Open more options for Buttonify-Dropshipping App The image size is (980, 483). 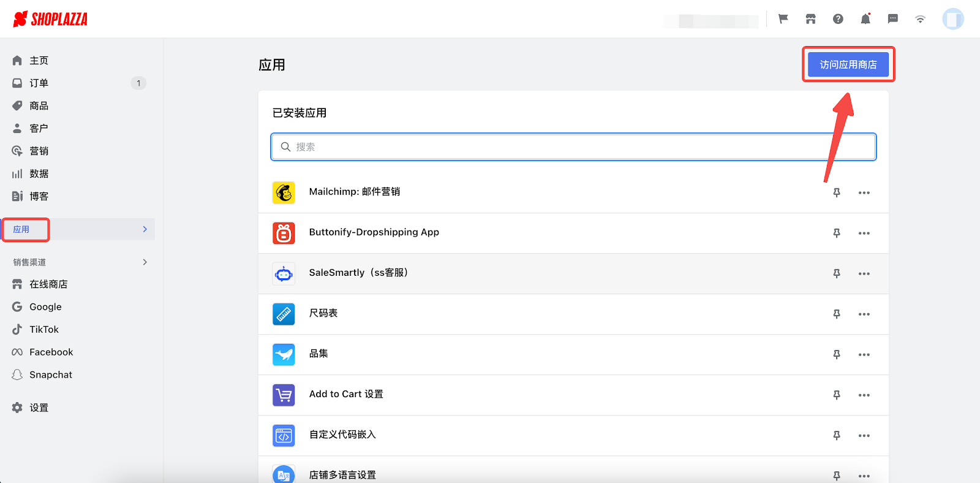tap(864, 233)
